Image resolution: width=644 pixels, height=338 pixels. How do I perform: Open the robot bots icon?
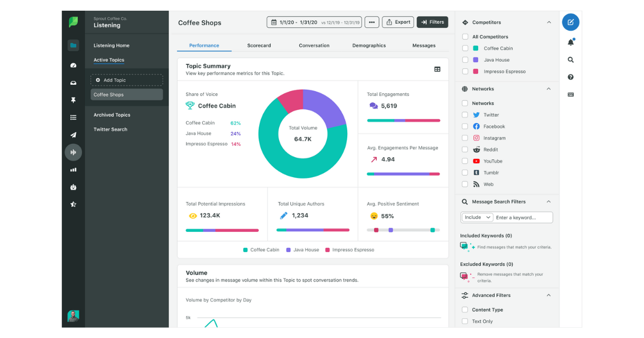click(x=74, y=187)
